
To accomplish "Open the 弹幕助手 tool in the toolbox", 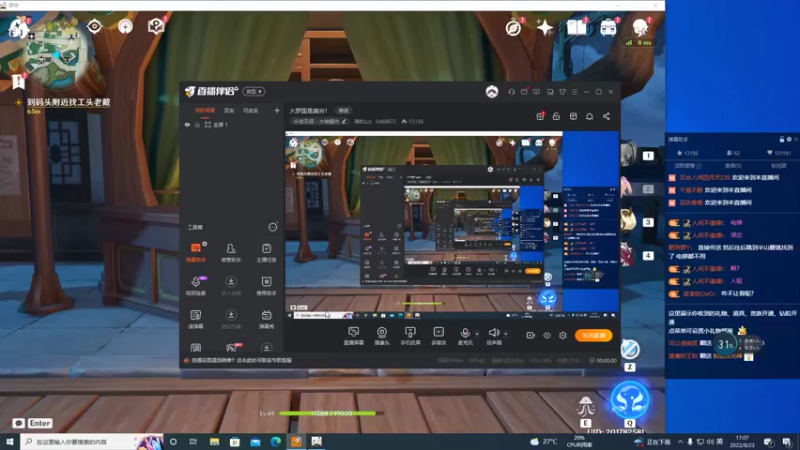I will click(x=196, y=252).
